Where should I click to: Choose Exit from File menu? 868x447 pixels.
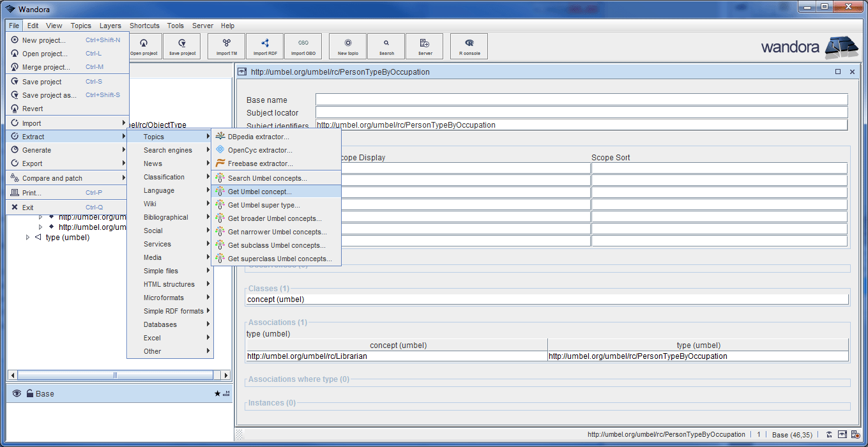pos(67,208)
